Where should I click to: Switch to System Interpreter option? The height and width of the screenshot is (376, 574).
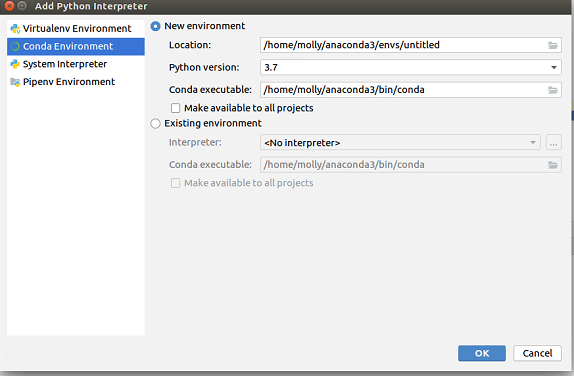coord(76,64)
